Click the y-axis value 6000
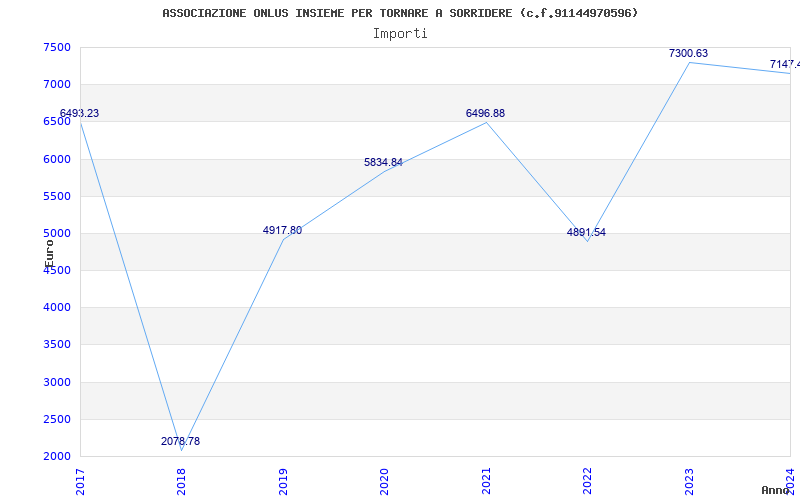 coord(57,159)
